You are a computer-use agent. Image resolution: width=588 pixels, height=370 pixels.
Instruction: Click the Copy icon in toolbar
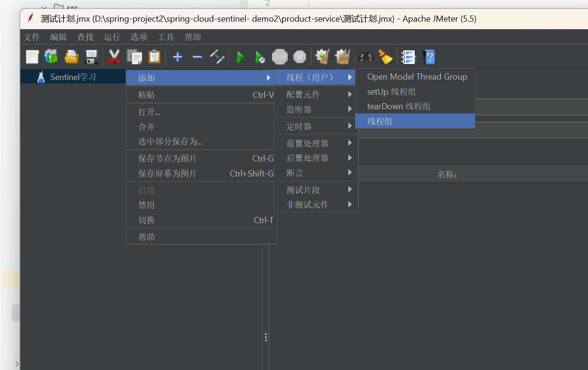[134, 57]
